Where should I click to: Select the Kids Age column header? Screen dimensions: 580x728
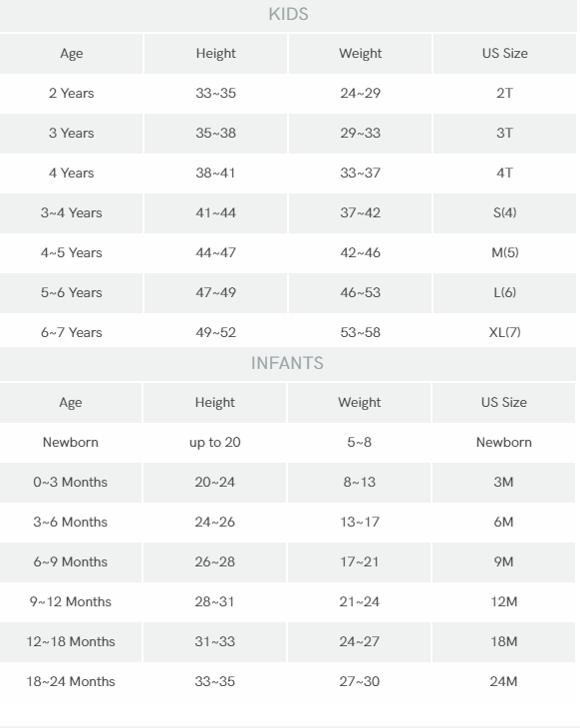coord(72,54)
